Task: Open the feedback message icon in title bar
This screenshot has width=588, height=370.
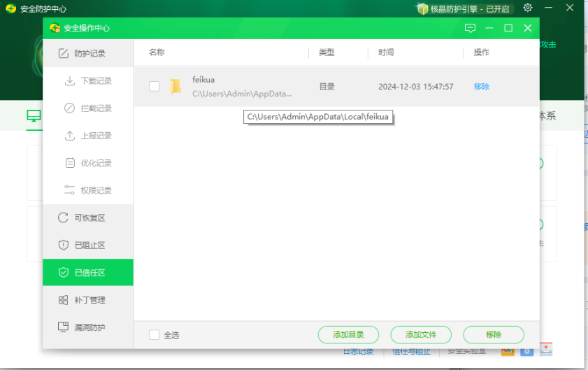Action: tap(470, 28)
